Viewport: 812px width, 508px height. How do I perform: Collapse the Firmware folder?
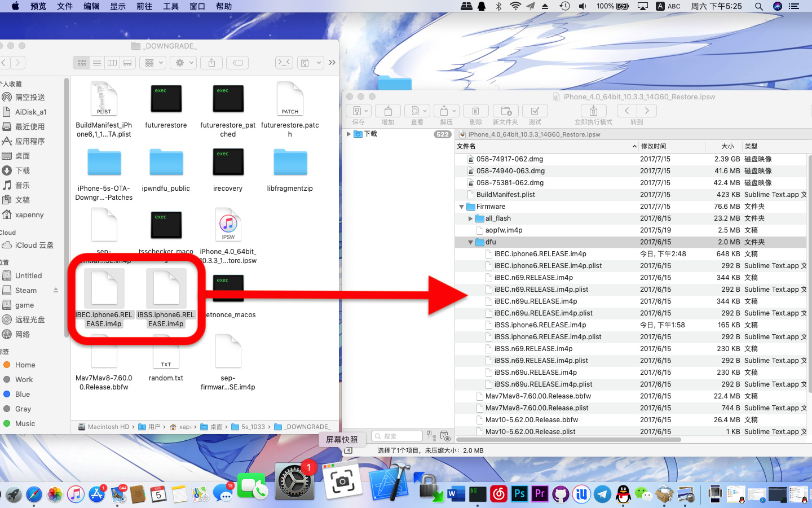coord(462,207)
